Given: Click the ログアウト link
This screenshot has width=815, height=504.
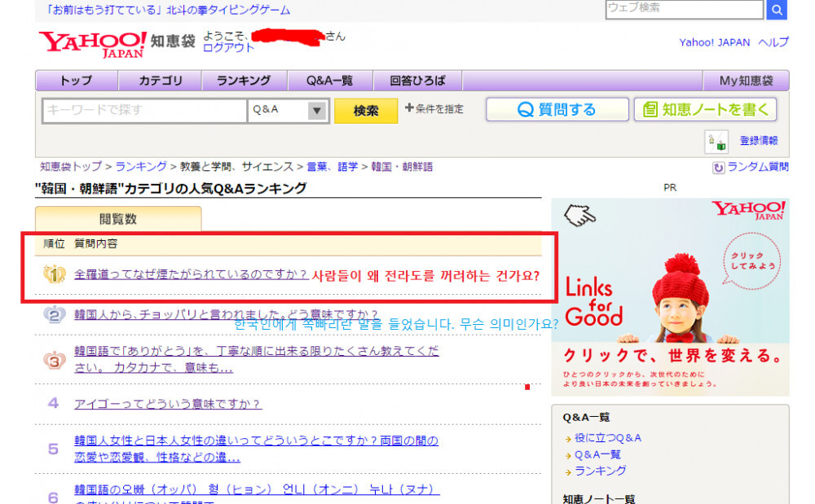Looking at the screenshot, I should (x=228, y=48).
